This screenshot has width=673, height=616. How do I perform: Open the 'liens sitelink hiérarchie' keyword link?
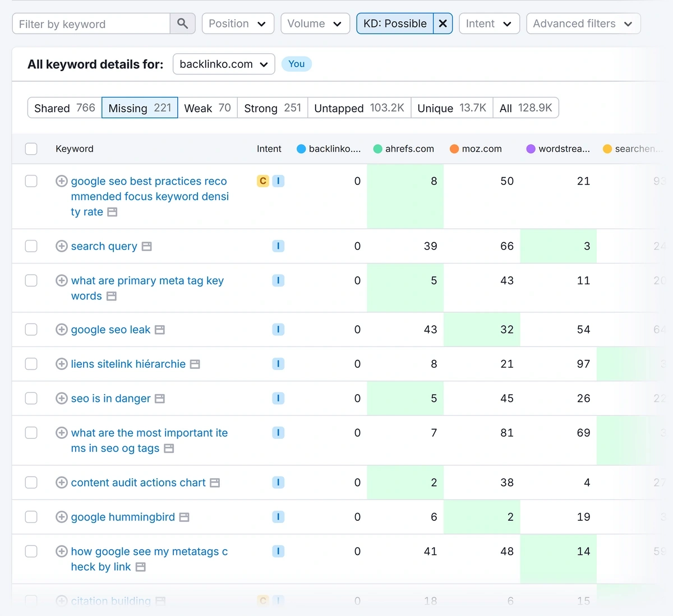(x=128, y=364)
